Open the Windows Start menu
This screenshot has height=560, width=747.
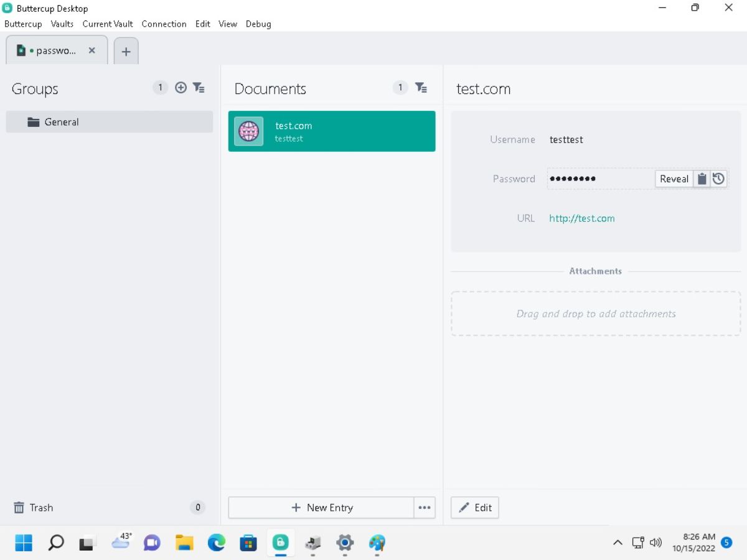pyautogui.click(x=24, y=543)
